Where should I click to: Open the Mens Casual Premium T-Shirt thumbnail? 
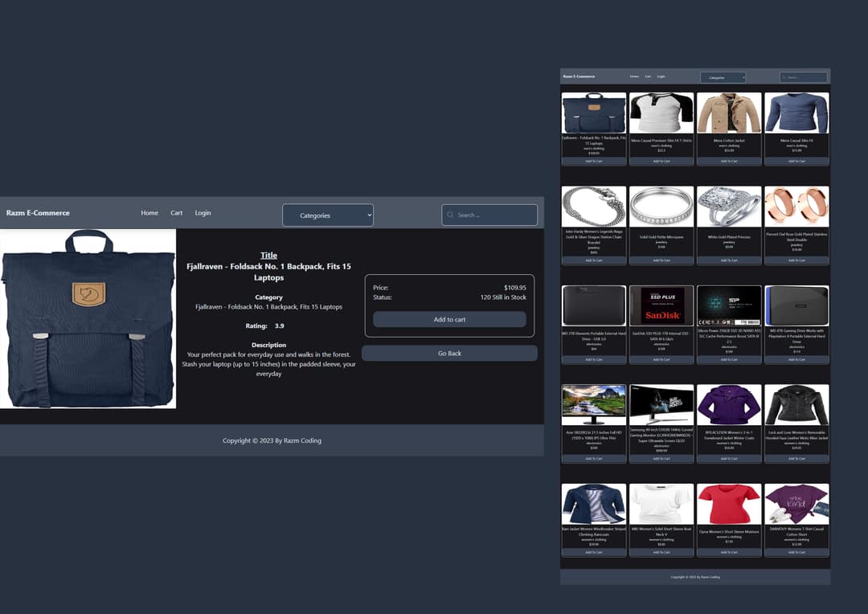tap(661, 113)
